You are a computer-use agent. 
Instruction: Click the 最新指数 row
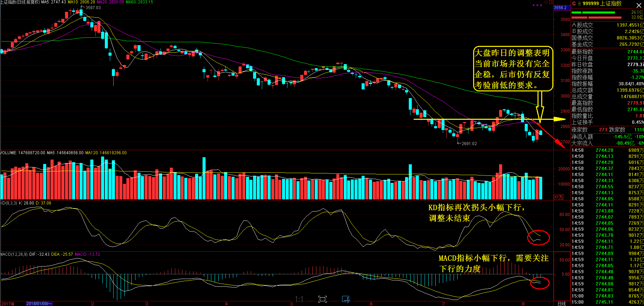(607, 52)
